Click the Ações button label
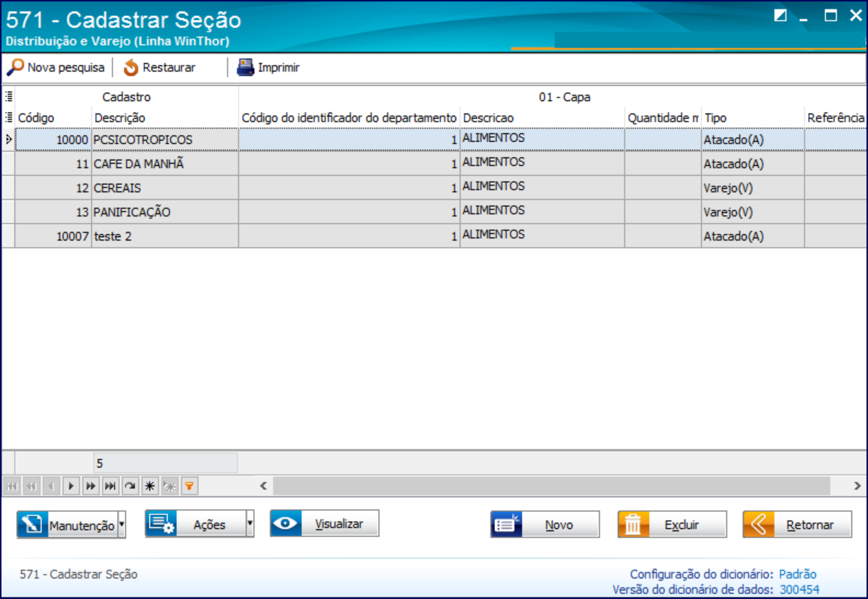Viewport: 868px width, 599px height. click(x=209, y=525)
